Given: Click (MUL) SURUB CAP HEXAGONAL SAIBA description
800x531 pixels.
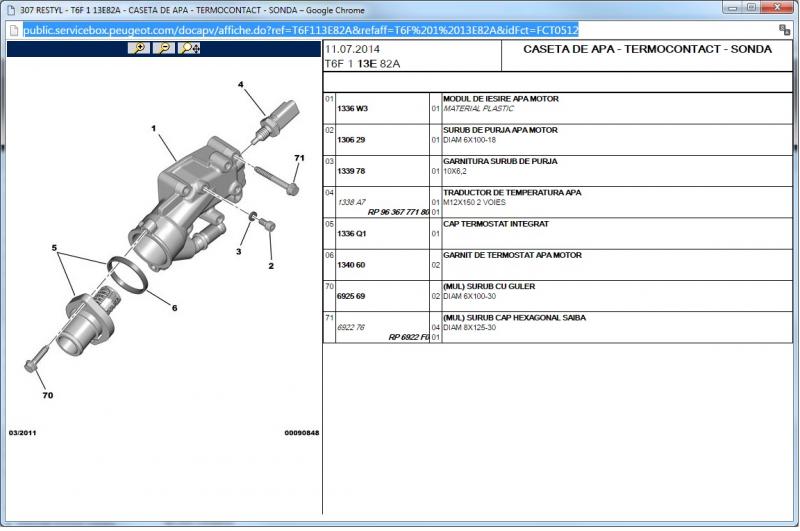Looking at the screenshot, I should [x=514, y=317].
